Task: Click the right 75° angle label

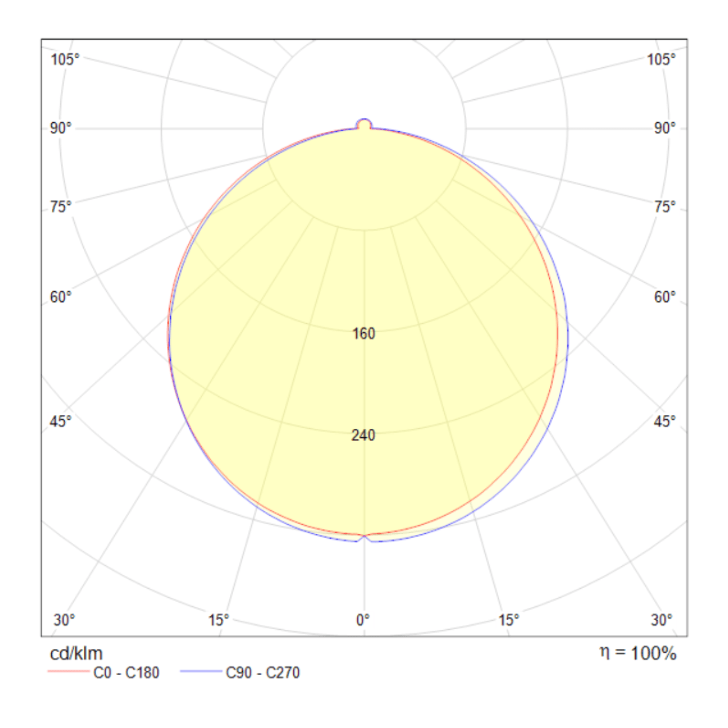Action: [x=665, y=207]
